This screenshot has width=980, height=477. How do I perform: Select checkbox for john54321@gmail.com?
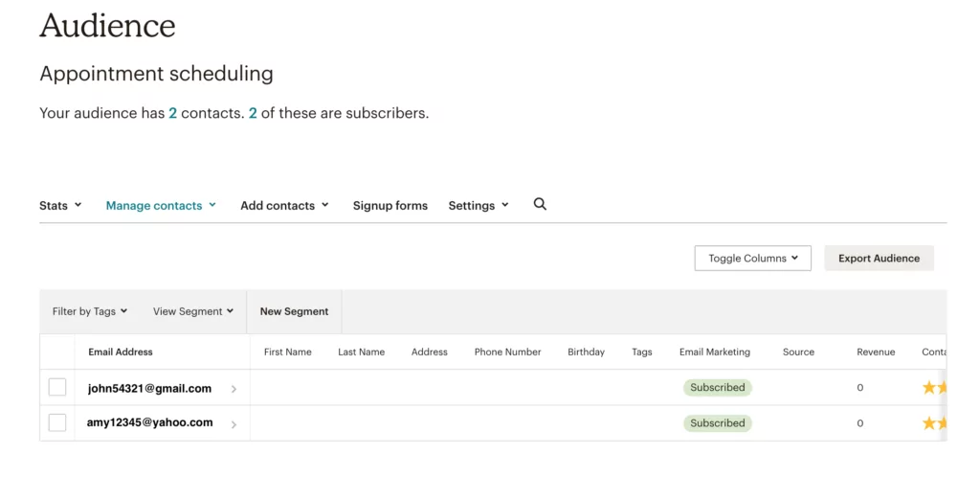pos(57,388)
